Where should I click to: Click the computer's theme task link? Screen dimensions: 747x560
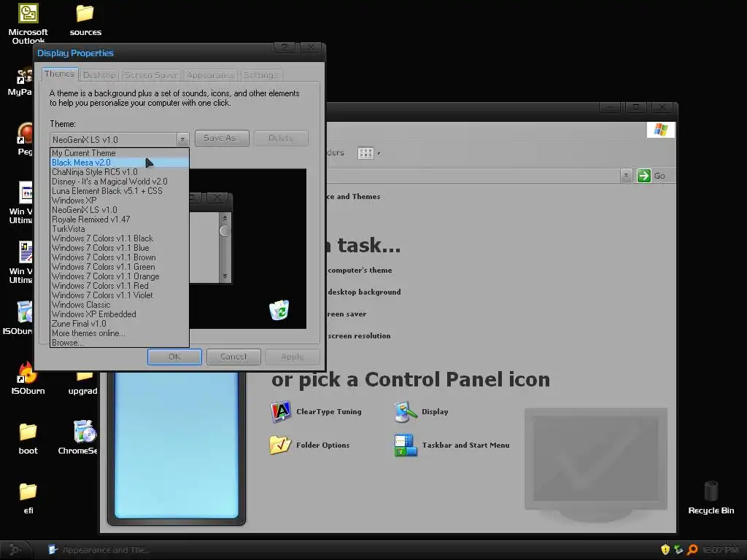point(360,271)
